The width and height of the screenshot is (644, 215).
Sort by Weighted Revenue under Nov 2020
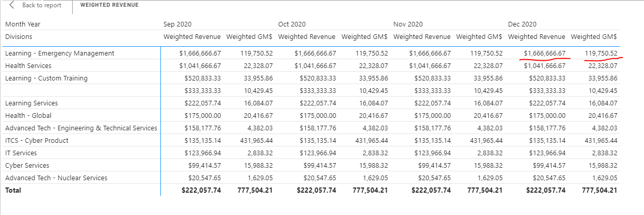(422, 37)
